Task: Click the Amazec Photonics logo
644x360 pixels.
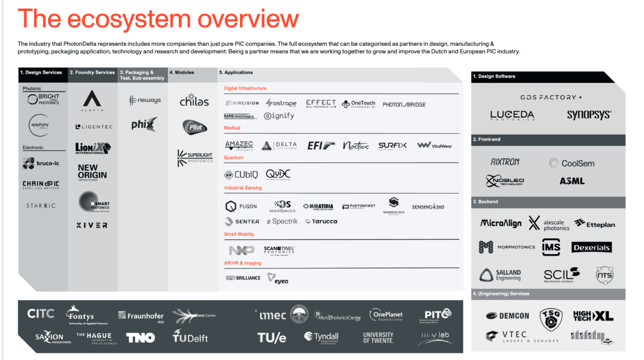Action: point(239,146)
